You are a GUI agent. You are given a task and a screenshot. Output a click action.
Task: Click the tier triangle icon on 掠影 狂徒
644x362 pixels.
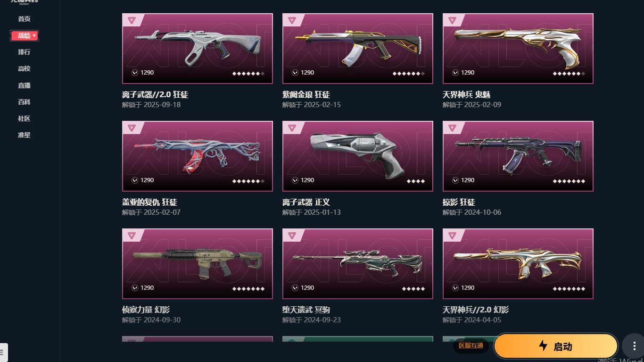pyautogui.click(x=452, y=128)
